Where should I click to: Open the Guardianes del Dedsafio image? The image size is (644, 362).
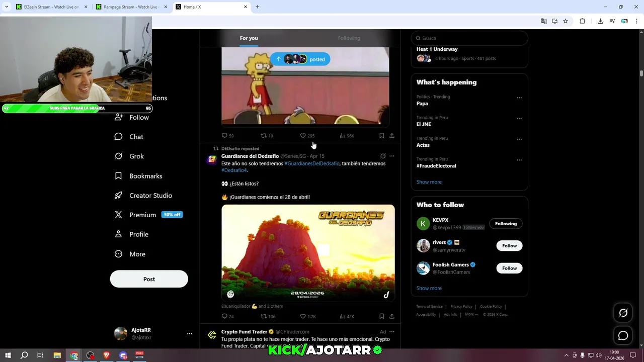[x=308, y=253]
